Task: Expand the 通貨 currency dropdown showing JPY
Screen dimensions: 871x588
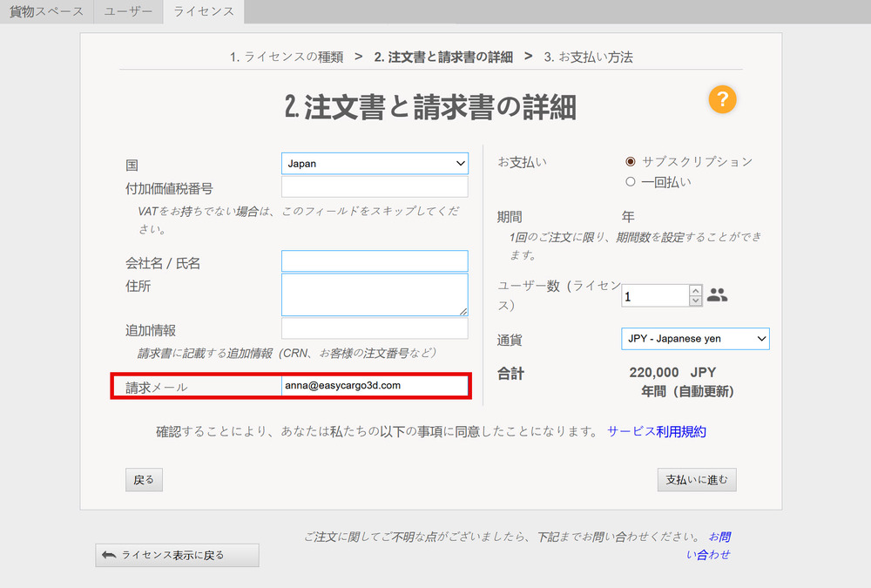Action: 695,338
